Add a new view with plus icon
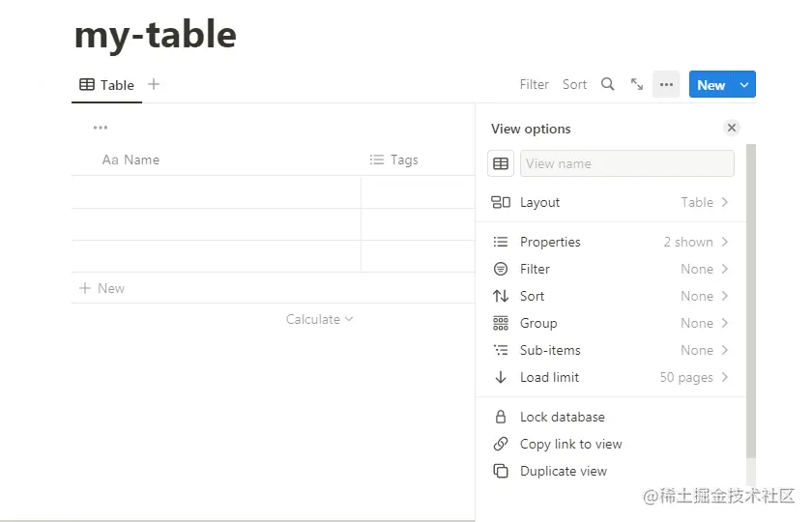812x522 pixels. coord(154,84)
